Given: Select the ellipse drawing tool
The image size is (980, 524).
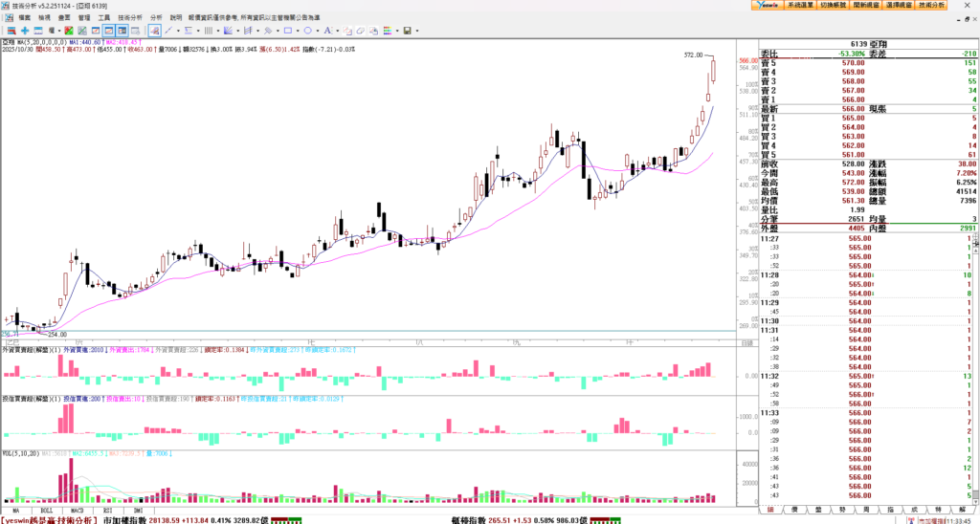Looking at the screenshot, I should [307, 31].
